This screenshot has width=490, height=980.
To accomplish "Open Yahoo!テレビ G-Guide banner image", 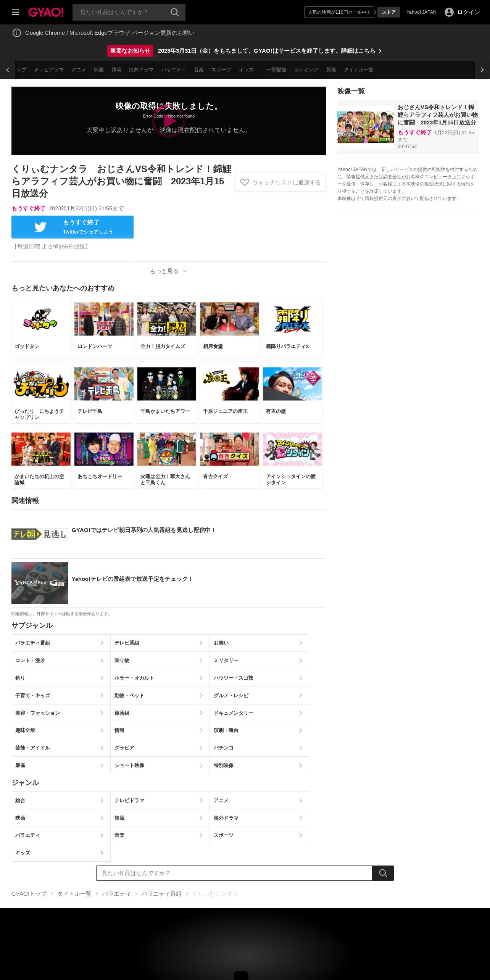I will 40,583.
